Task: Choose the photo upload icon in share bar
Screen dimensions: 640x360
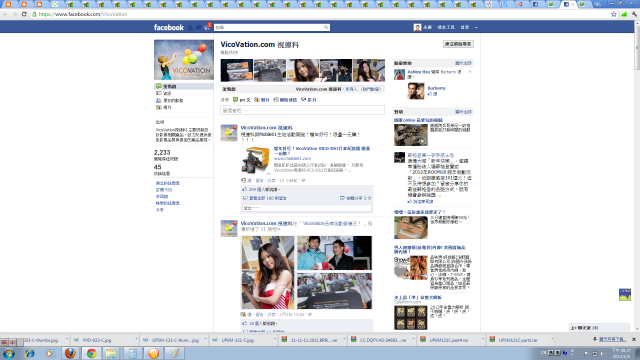Action: coord(257,100)
